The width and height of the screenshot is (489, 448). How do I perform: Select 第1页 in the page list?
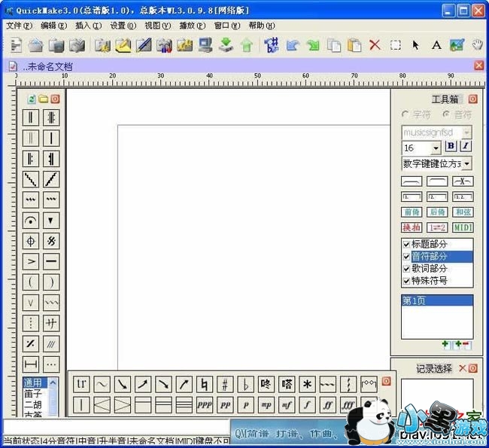(437, 300)
